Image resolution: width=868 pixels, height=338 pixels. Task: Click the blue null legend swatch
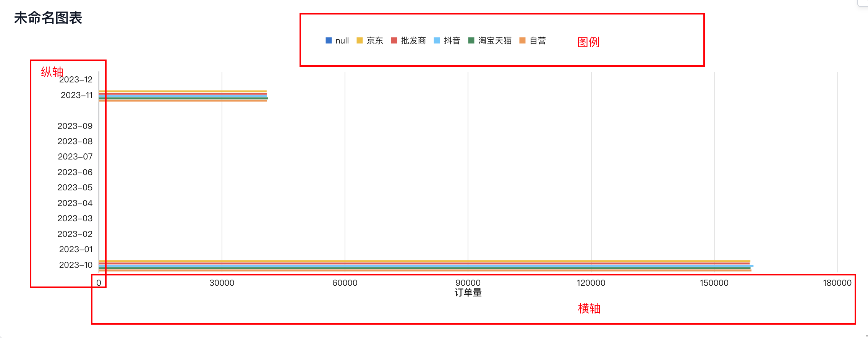(329, 40)
